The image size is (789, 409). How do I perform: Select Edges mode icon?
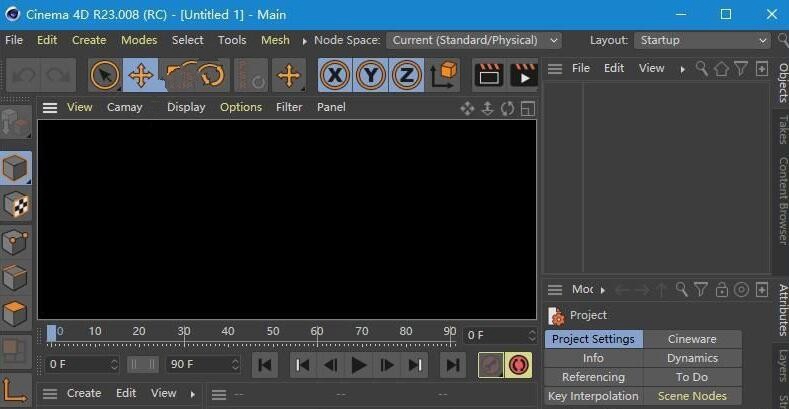coord(15,278)
